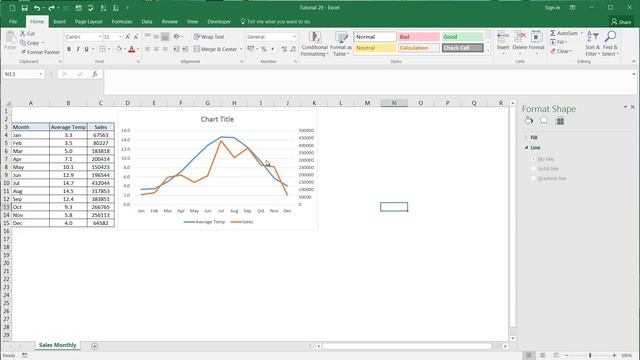The image size is (640, 360).
Task: Click the Cut scissors icon
Action: [x=23, y=33]
